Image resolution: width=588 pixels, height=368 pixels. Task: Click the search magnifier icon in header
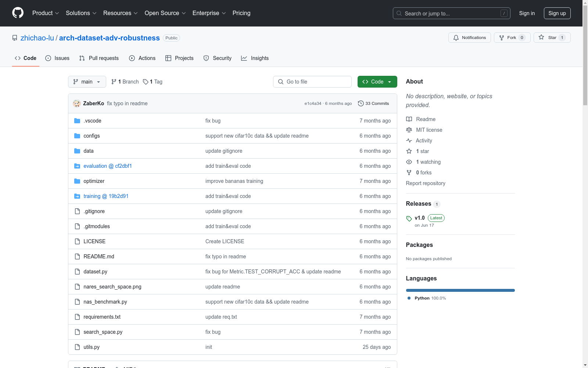coord(399,13)
